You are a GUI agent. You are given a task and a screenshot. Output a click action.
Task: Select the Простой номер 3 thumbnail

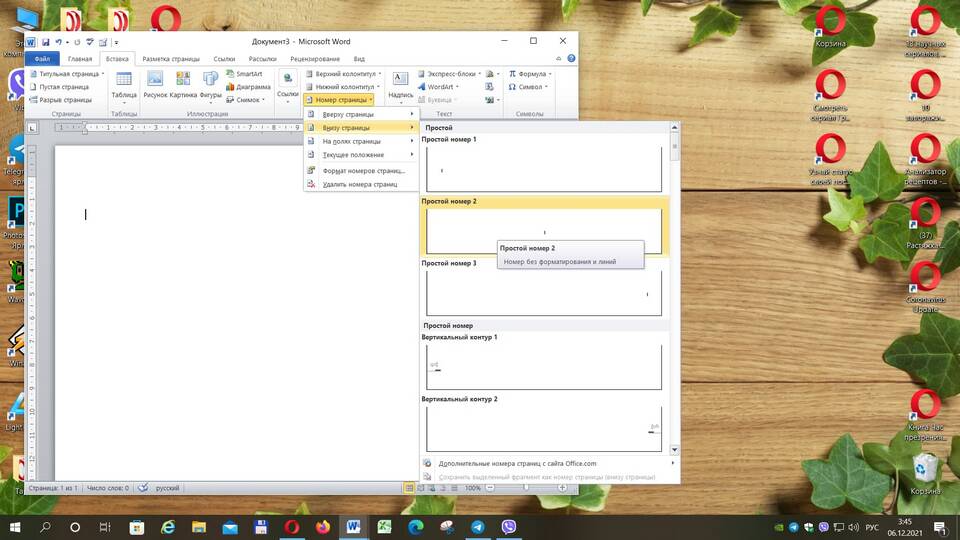544,293
